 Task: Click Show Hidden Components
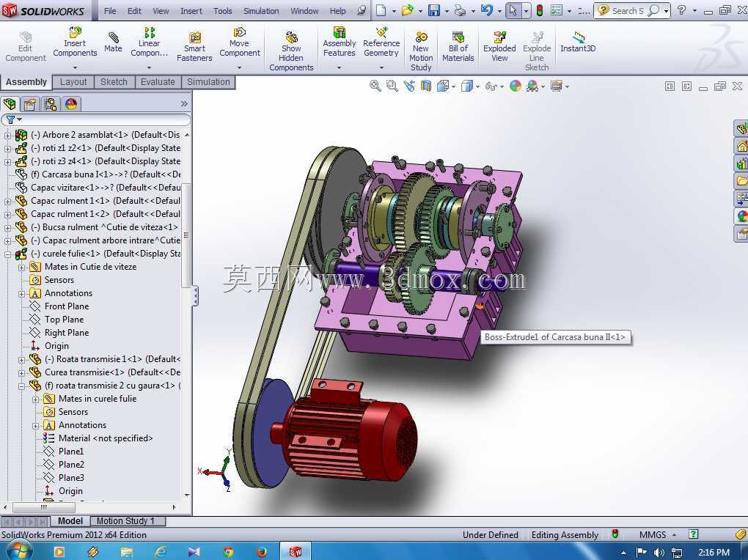point(291,51)
